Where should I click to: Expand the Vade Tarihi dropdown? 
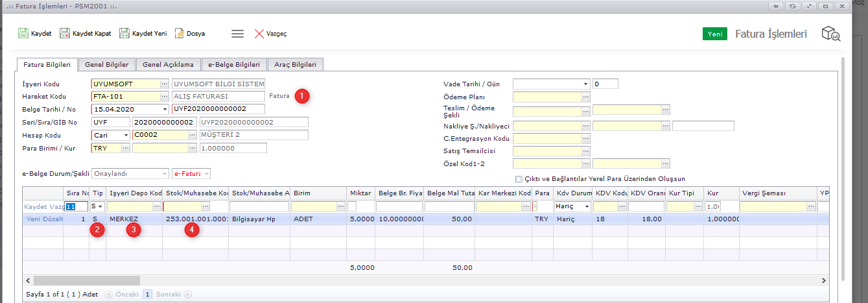click(586, 84)
